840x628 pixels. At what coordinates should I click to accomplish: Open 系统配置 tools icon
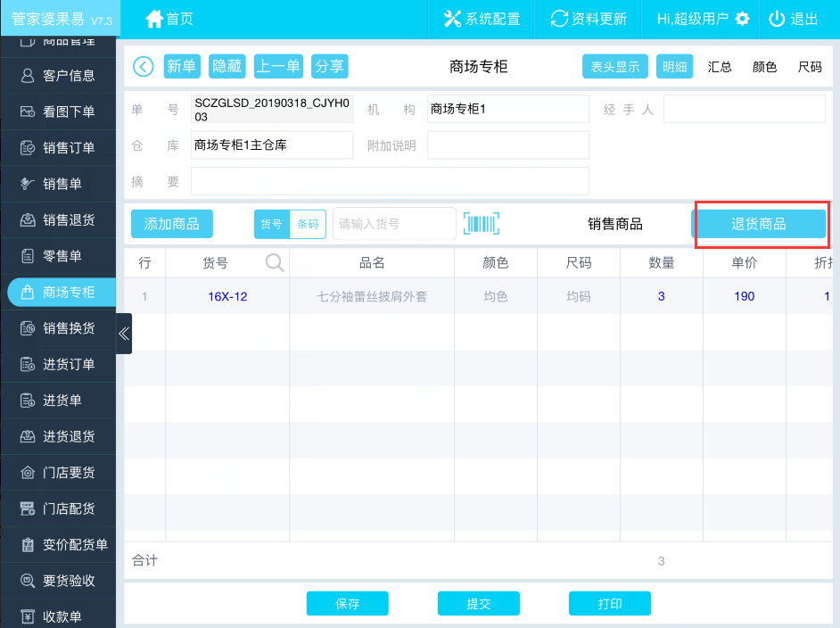[452, 19]
